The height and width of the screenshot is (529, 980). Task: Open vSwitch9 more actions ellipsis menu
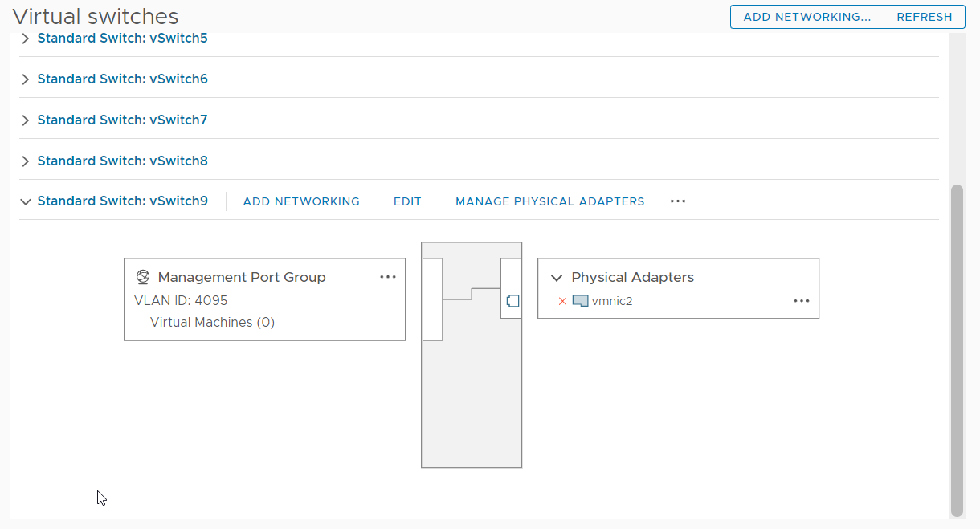678,201
